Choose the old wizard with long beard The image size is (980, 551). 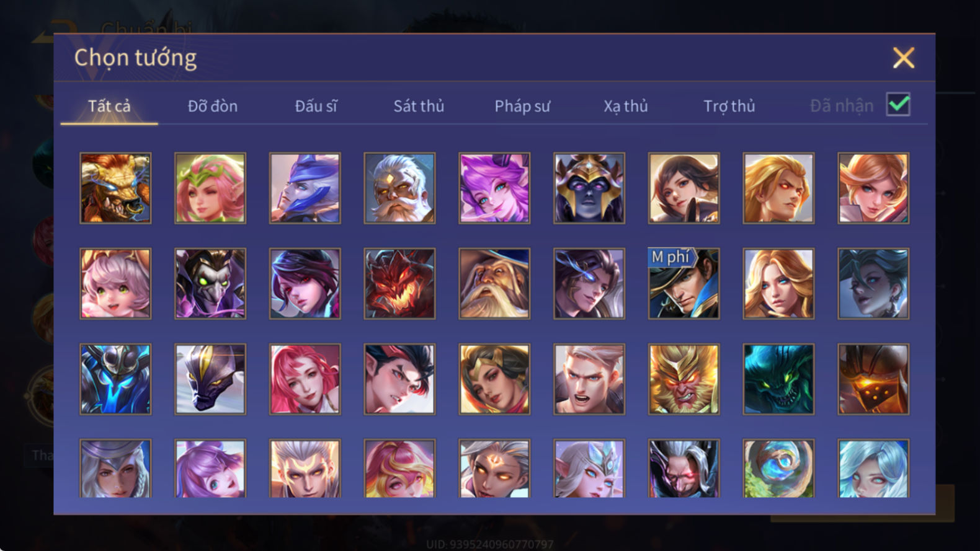[494, 284]
